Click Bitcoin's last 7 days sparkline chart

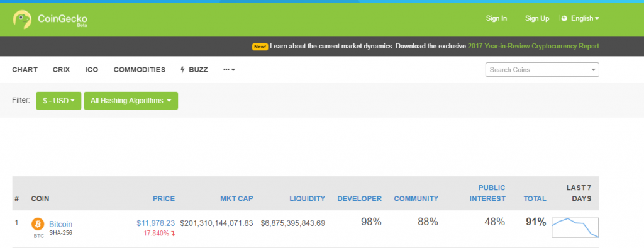(575, 227)
